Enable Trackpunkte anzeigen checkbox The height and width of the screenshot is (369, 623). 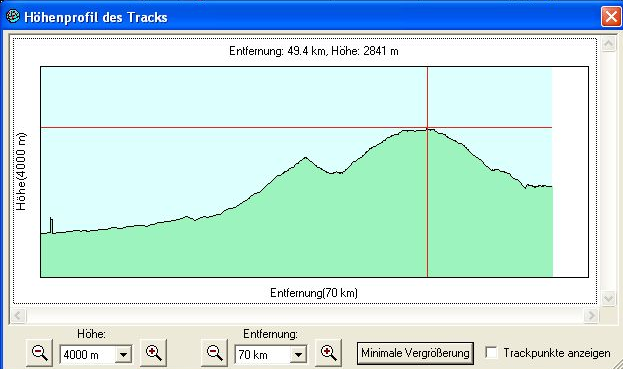pyautogui.click(x=491, y=353)
